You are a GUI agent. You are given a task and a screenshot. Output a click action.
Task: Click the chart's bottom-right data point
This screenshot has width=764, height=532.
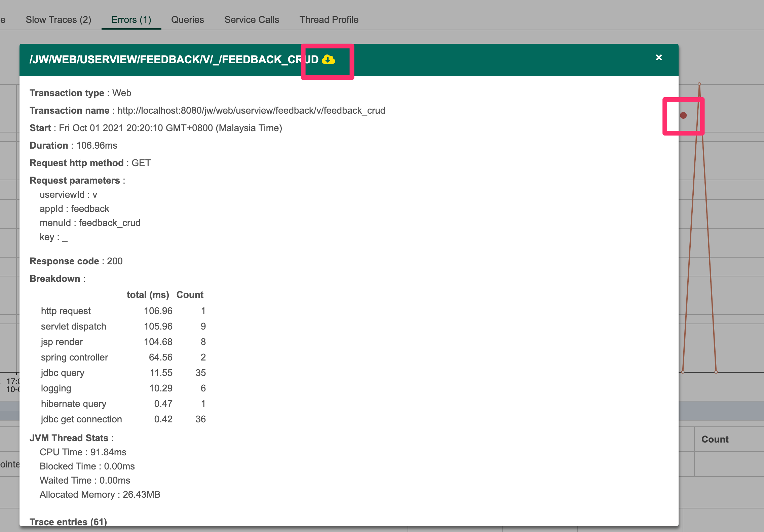point(716,372)
